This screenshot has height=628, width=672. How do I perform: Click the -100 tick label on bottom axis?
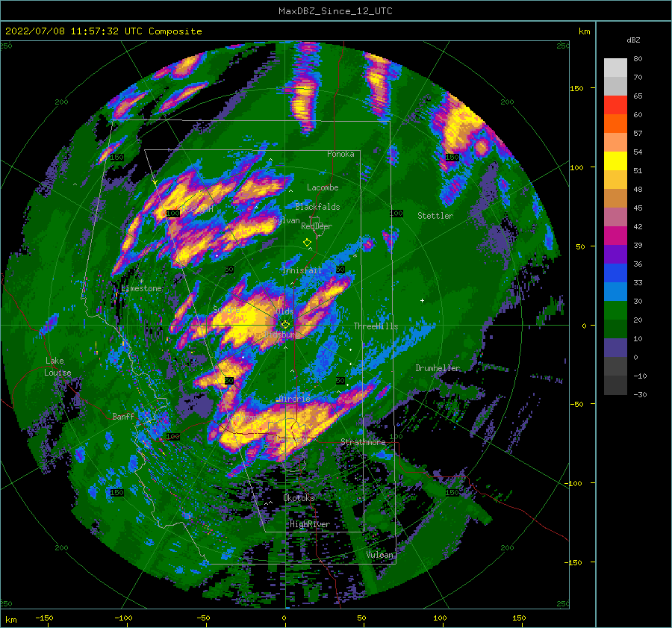click(x=123, y=618)
